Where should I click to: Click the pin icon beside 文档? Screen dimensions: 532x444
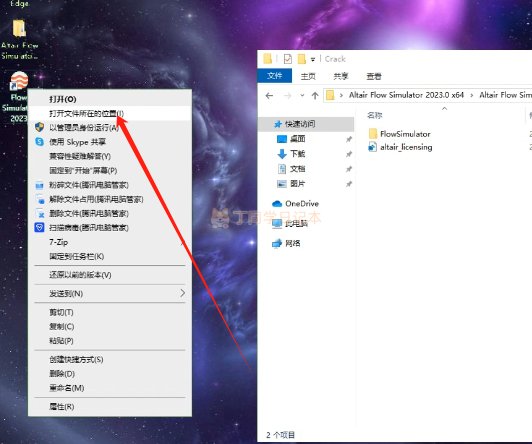pos(349,169)
